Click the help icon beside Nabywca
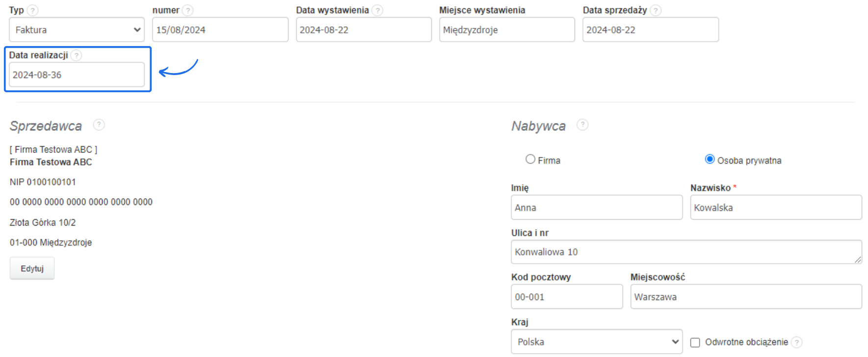The image size is (868, 357). coord(582,125)
